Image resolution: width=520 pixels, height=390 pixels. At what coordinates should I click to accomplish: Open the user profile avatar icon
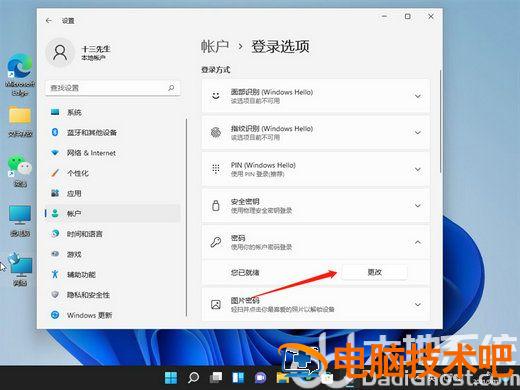(x=60, y=53)
